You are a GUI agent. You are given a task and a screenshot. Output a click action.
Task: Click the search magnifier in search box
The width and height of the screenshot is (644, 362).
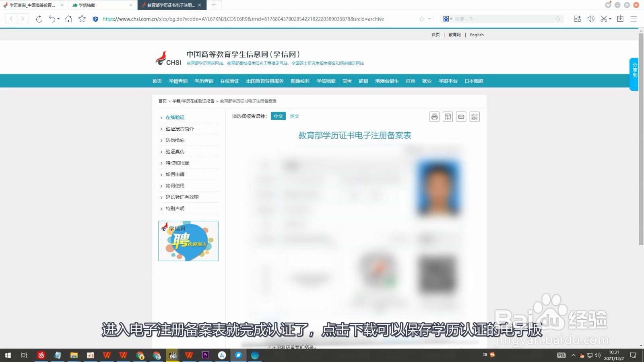pos(558,19)
